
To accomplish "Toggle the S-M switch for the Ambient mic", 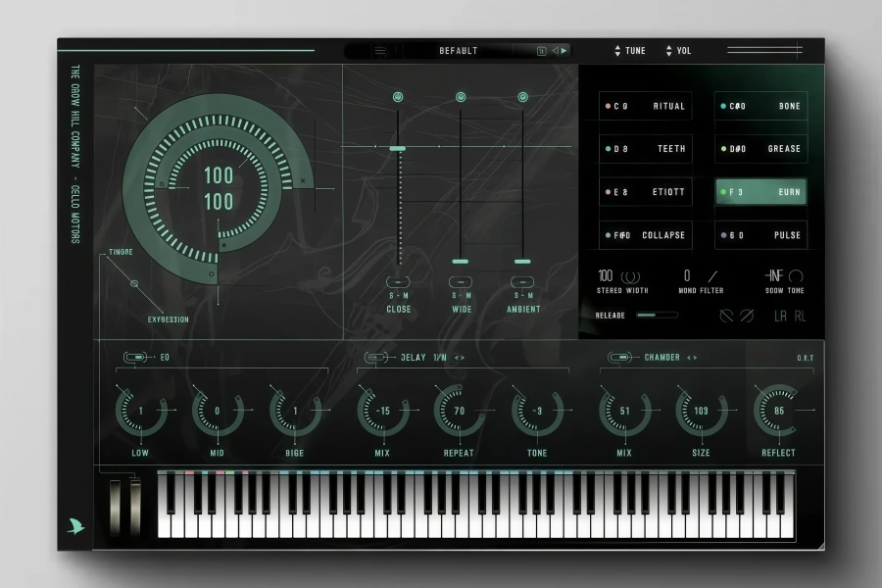I will (x=522, y=282).
